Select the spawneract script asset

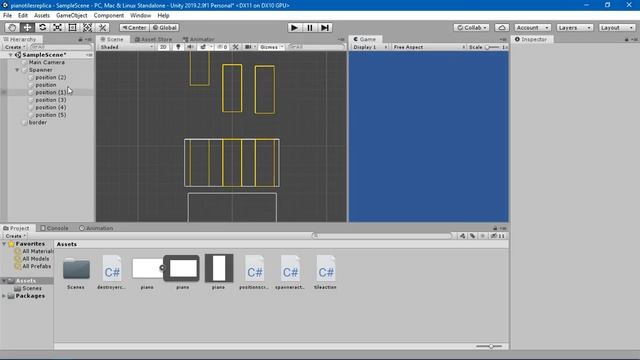290,272
